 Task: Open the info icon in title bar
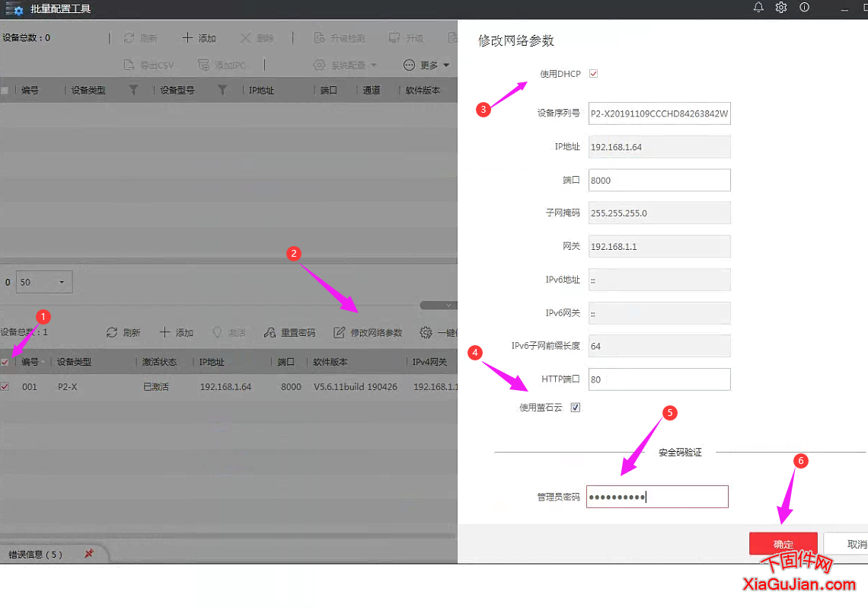804,7
